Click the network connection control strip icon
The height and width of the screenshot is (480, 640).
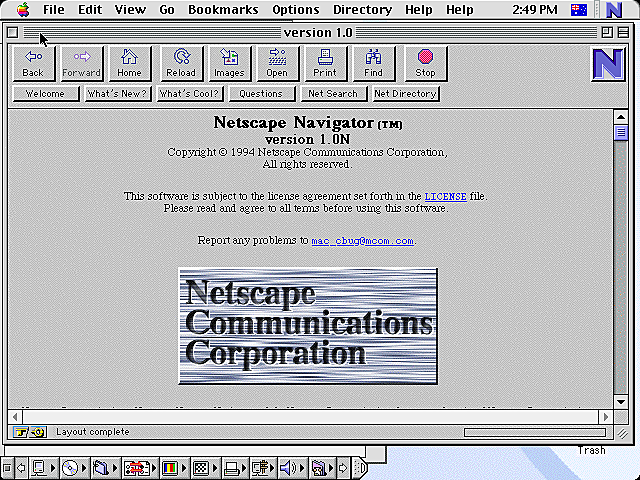[260, 468]
